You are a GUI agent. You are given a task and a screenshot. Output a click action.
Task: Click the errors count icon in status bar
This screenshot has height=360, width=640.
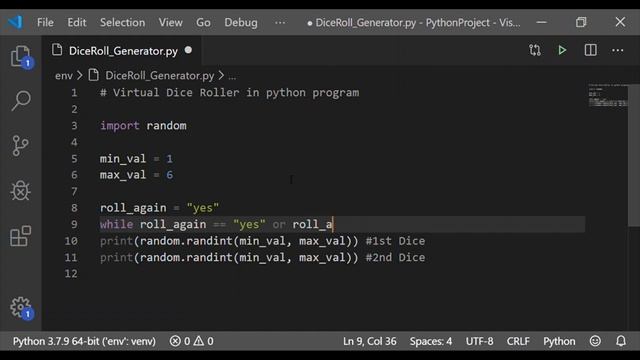[x=180, y=341]
